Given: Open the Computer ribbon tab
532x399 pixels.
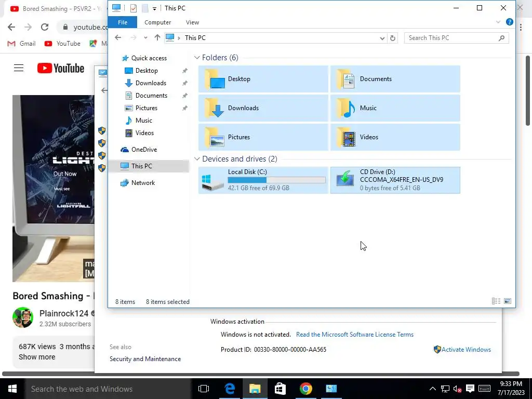Looking at the screenshot, I should click(x=158, y=22).
